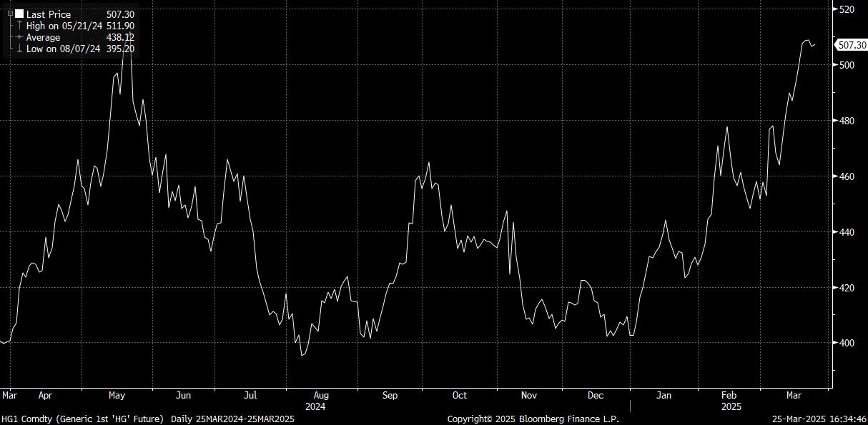Click the Aug month label on time axis
This screenshot has width=868, height=425.
(321, 395)
